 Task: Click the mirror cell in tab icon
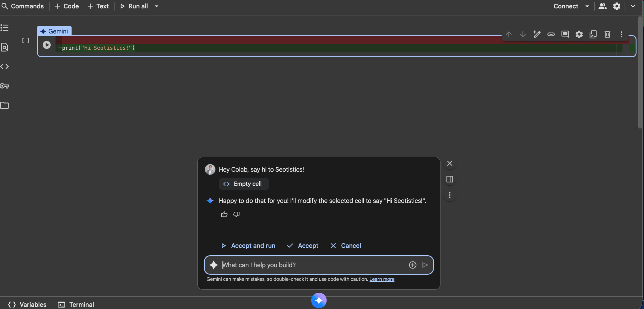pyautogui.click(x=593, y=34)
